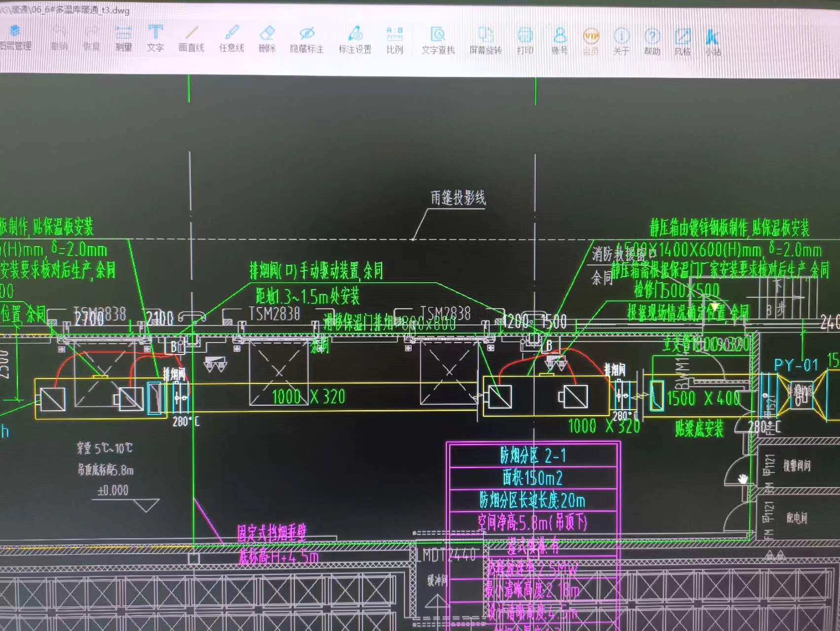This screenshot has width=840, height=631.
Task: Open the 关于 about icon
Action: (621, 42)
